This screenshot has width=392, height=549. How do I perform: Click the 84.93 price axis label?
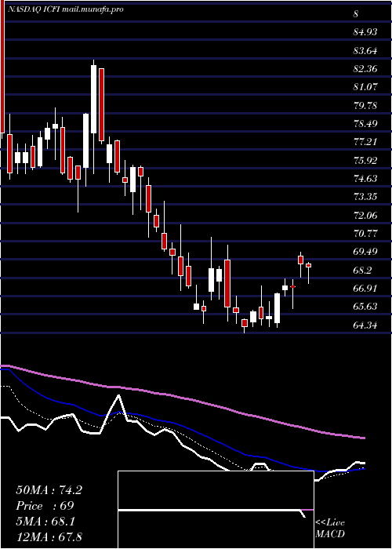[365, 33]
